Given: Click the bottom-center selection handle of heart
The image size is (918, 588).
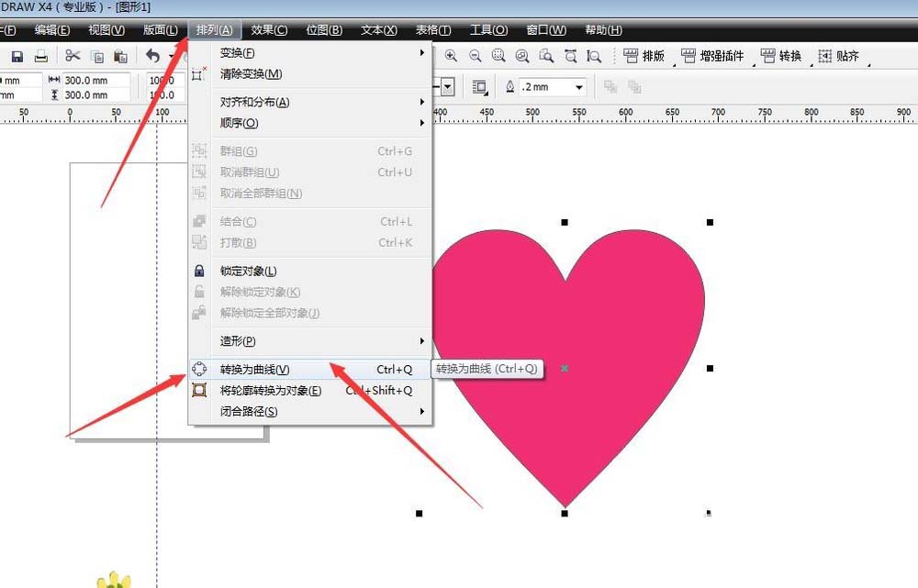Looking at the screenshot, I should [565, 514].
